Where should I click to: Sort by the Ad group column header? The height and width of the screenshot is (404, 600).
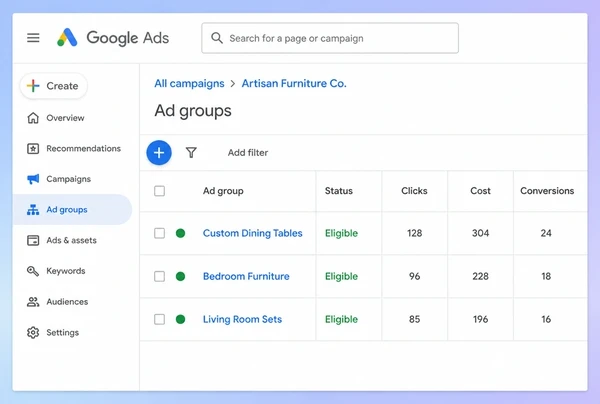[x=223, y=191]
